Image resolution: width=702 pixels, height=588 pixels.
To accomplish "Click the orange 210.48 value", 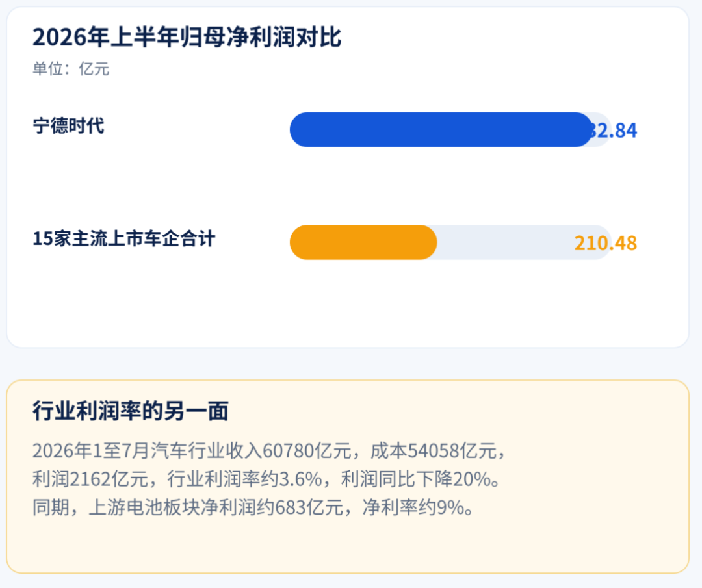I will pyautogui.click(x=606, y=243).
